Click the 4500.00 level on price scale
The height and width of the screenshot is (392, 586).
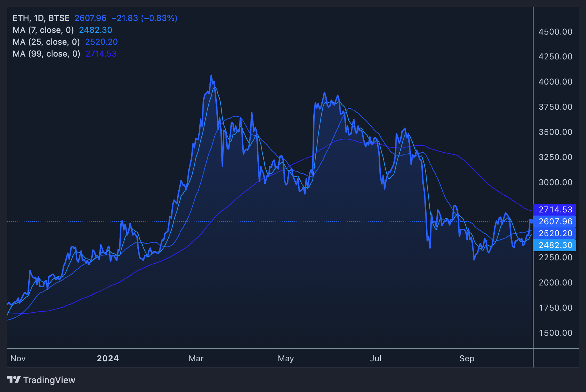click(x=555, y=32)
